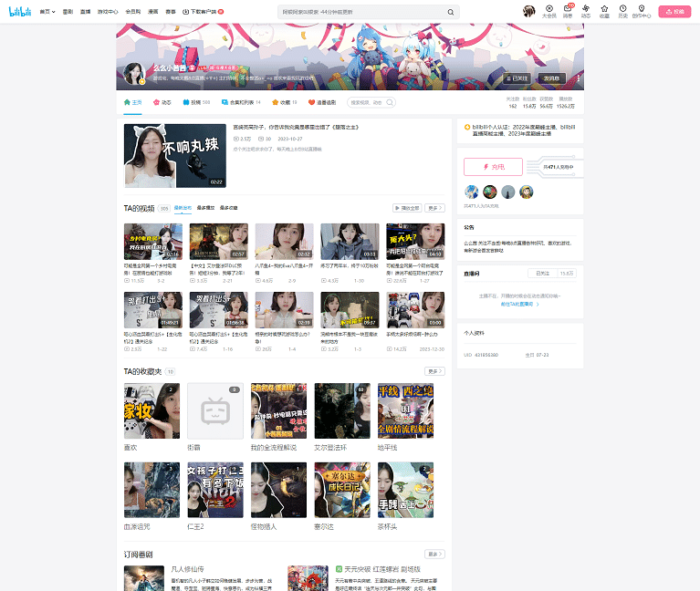The image size is (700, 591).
Task: Open the 收藏 star icon in header
Action: coord(604,12)
